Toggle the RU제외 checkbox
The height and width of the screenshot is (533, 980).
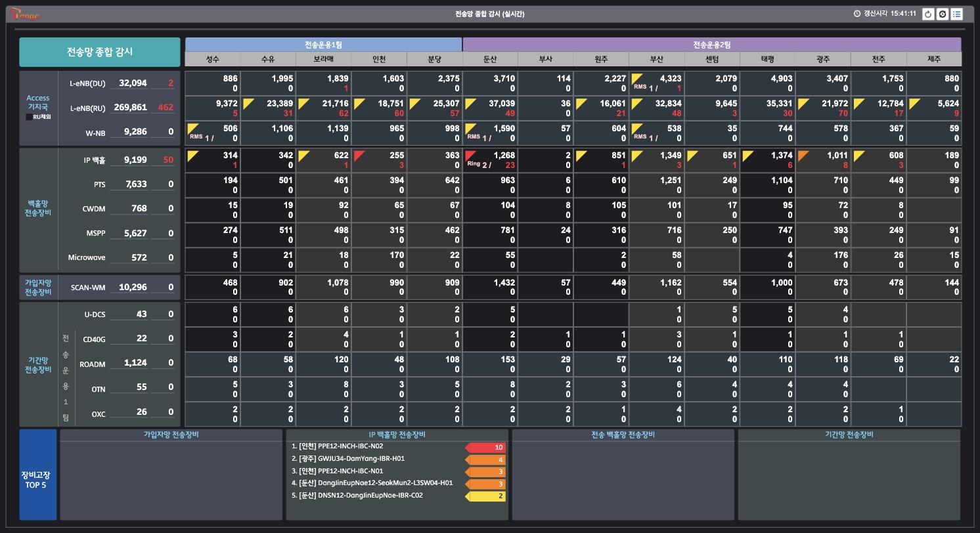click(29, 117)
